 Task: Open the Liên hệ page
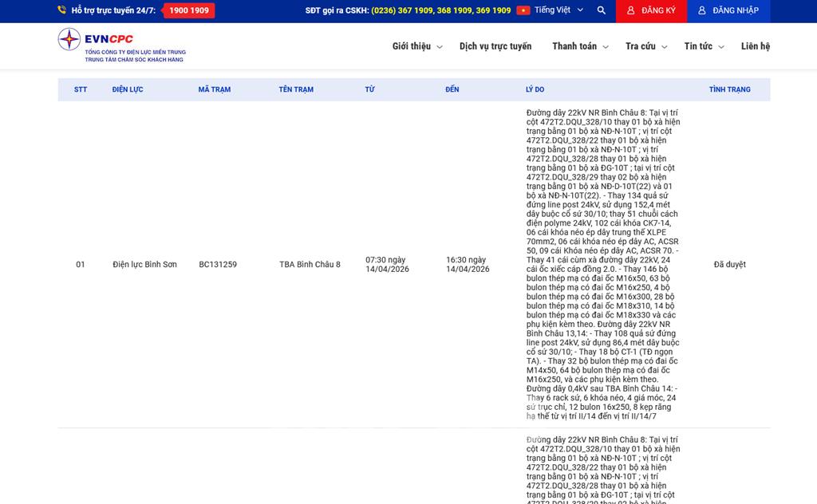pos(755,46)
